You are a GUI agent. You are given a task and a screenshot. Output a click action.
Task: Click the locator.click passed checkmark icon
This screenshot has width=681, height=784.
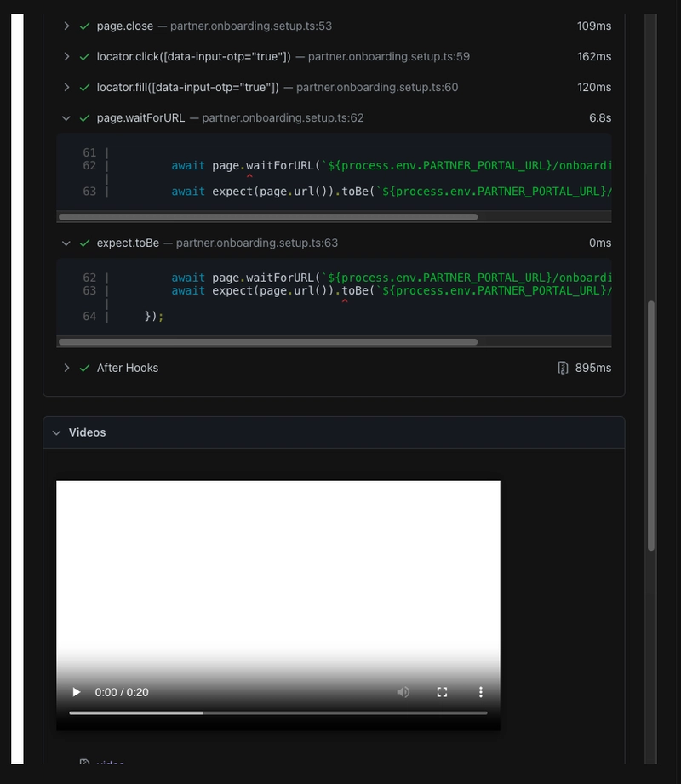coord(84,56)
